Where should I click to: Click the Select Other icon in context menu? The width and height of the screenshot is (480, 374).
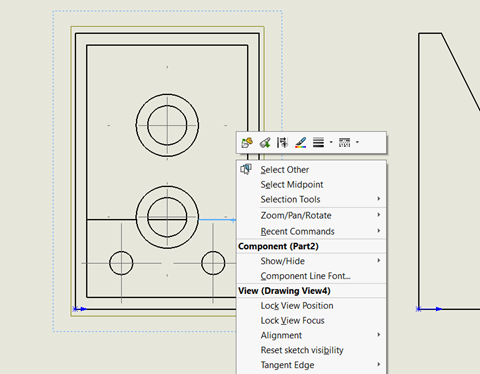(x=246, y=169)
